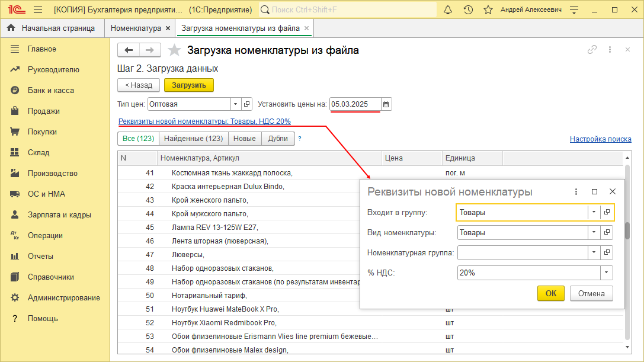Show 'Новые' items filter tab

[x=245, y=139]
